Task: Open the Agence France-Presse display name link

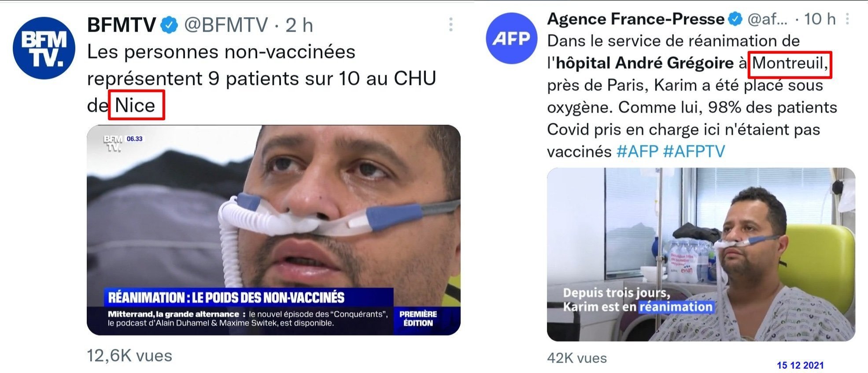Action: (x=635, y=19)
